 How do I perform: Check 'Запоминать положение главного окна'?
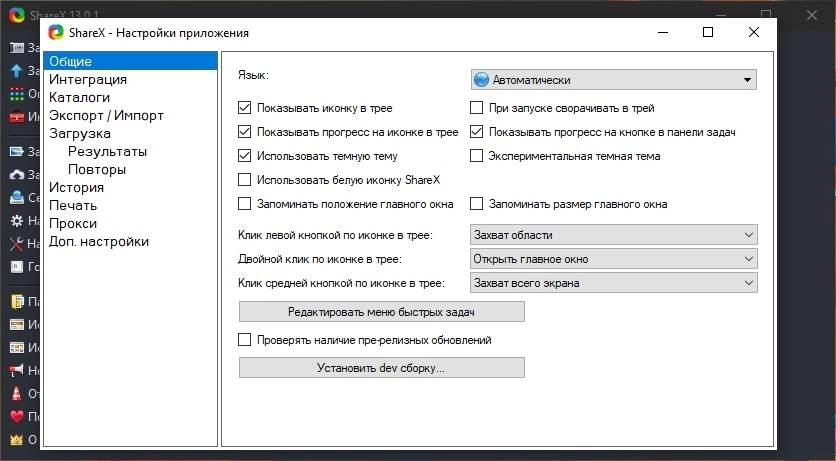(x=244, y=204)
